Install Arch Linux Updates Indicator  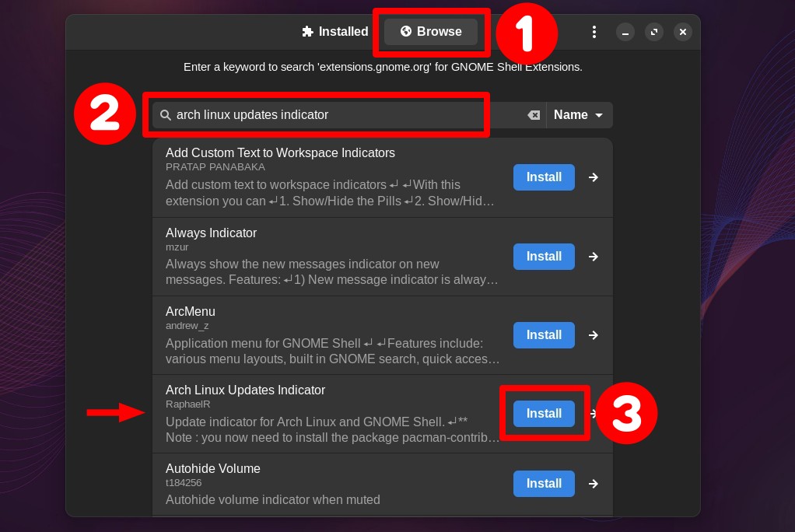(x=544, y=414)
